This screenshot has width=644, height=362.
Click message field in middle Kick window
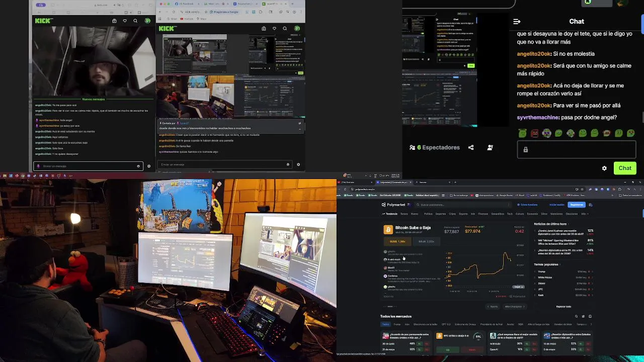coord(225,164)
